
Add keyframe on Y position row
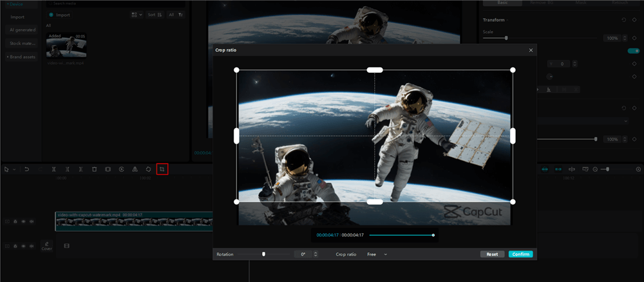coord(634,64)
